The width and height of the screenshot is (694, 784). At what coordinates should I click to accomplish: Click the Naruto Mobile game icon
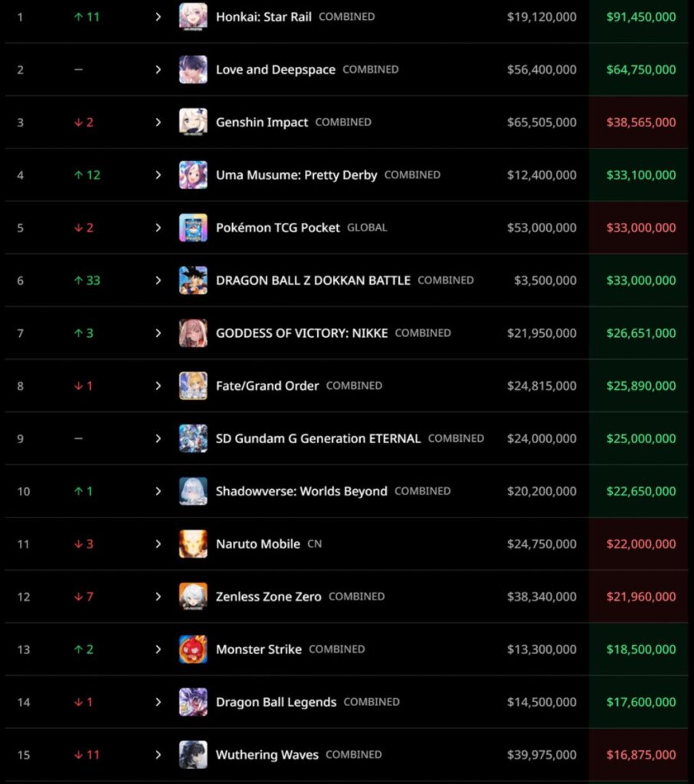pos(193,544)
